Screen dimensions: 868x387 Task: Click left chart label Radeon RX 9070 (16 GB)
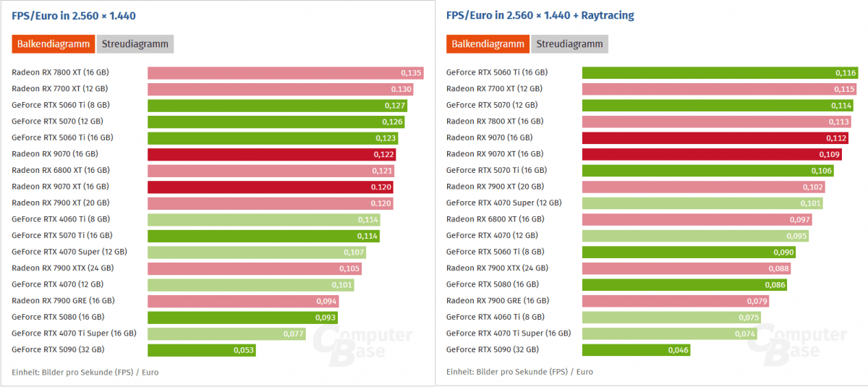tap(55, 154)
